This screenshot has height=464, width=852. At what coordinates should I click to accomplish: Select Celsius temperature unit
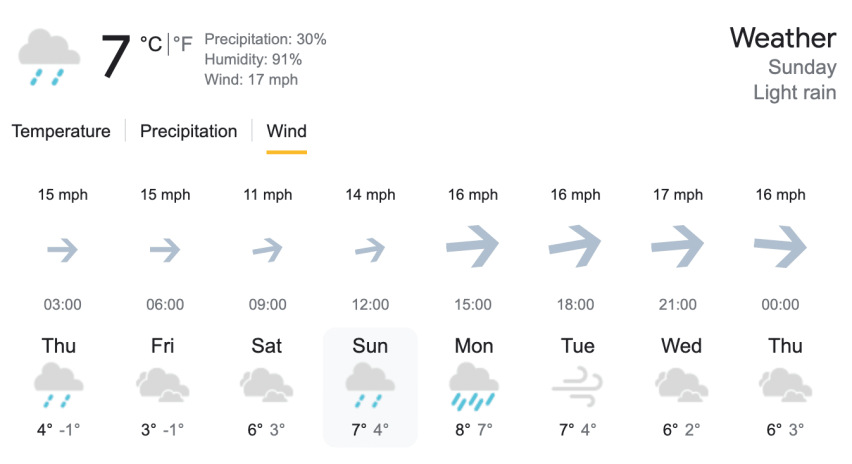[151, 45]
